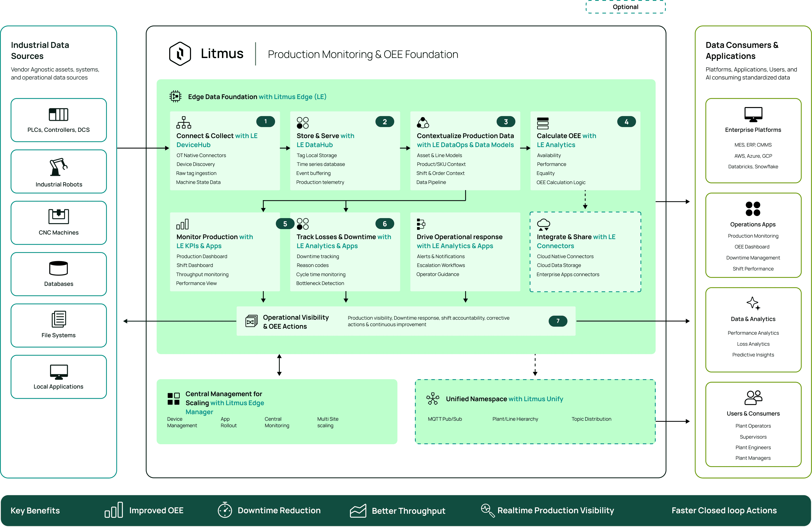Click the Drive Operational response workflow icon
The image size is (812, 527).
pos(421,224)
